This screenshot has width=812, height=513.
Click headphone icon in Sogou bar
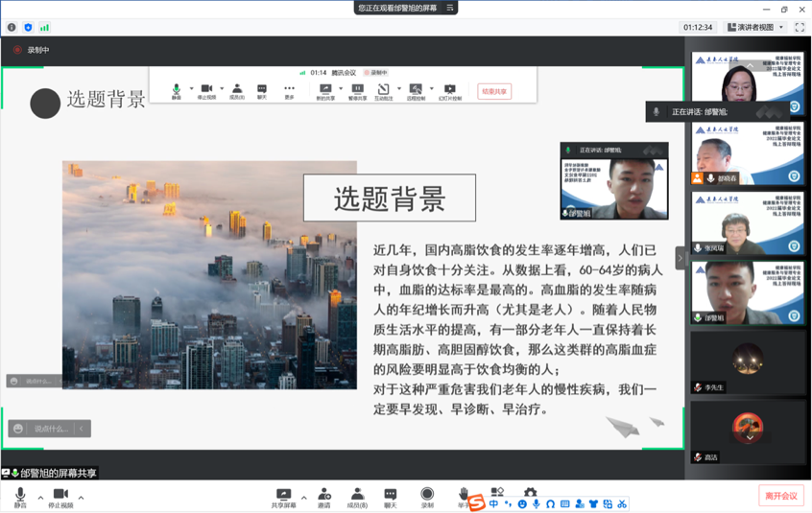coord(551,503)
